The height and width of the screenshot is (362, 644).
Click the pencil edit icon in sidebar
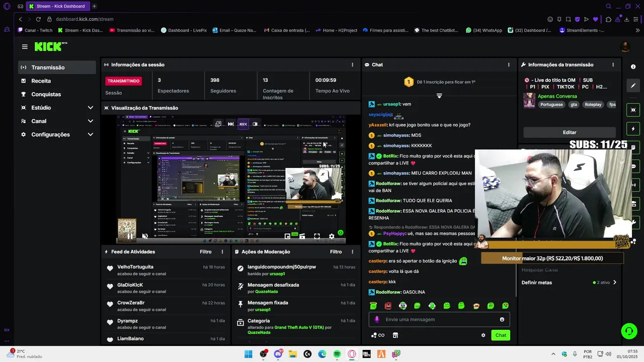[633, 85]
